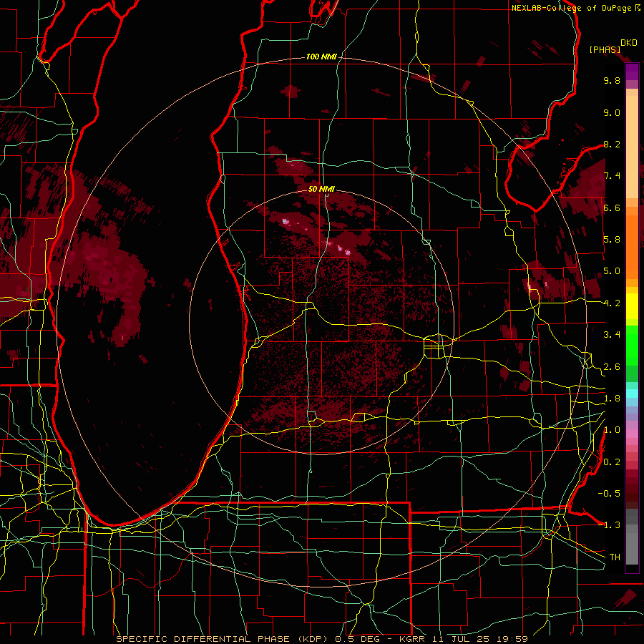The image size is (644, 644).
Task: Click the 6.6 value on color scale
Action: point(612,208)
